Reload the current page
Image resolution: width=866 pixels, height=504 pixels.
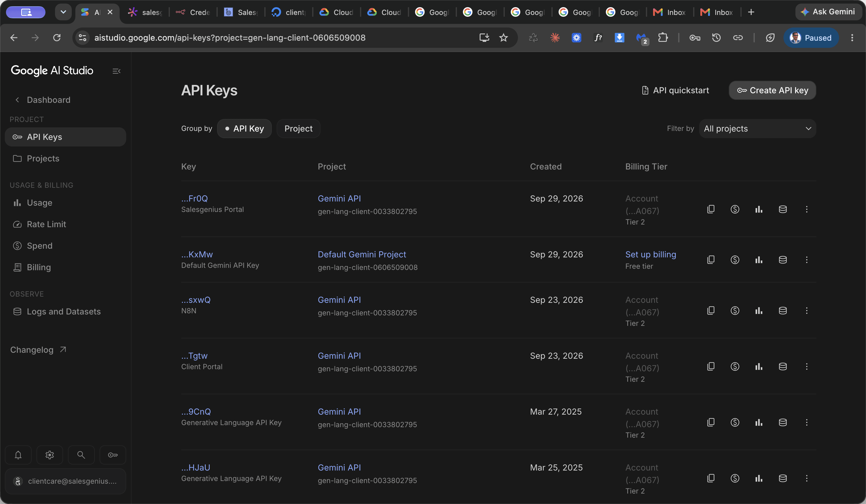(x=57, y=37)
